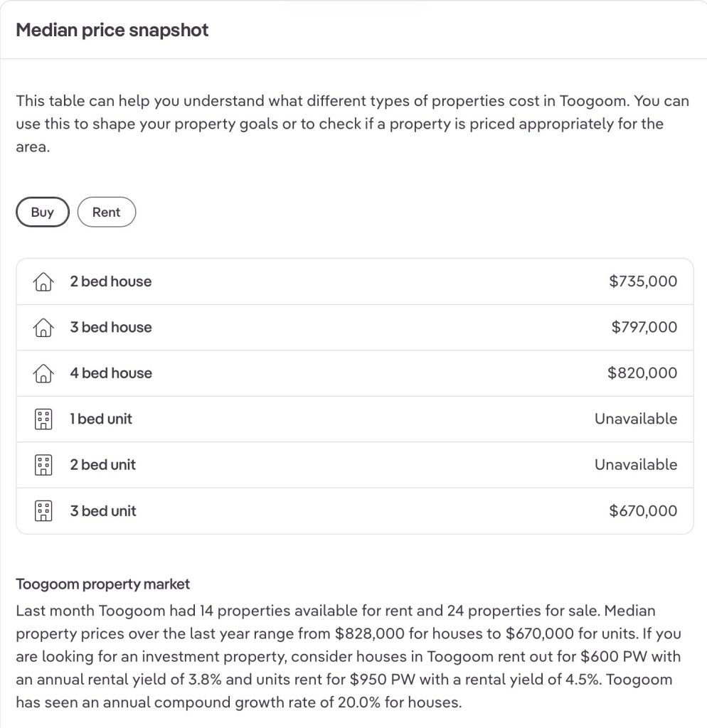
Task: Click the 3 bed house row label
Action: tap(110, 327)
